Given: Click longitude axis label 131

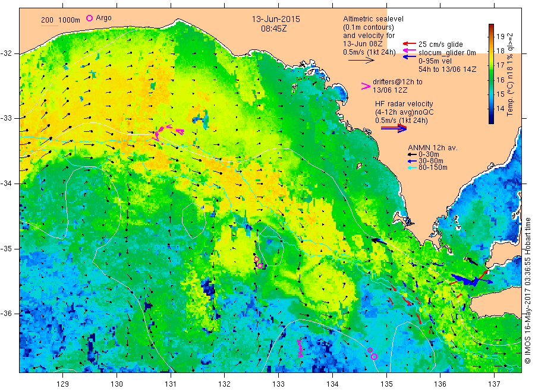Looking at the screenshot, I should [171, 384].
